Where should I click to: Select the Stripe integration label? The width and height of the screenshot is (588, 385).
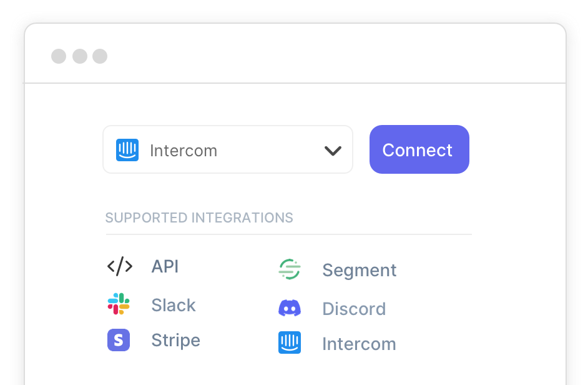click(x=175, y=340)
